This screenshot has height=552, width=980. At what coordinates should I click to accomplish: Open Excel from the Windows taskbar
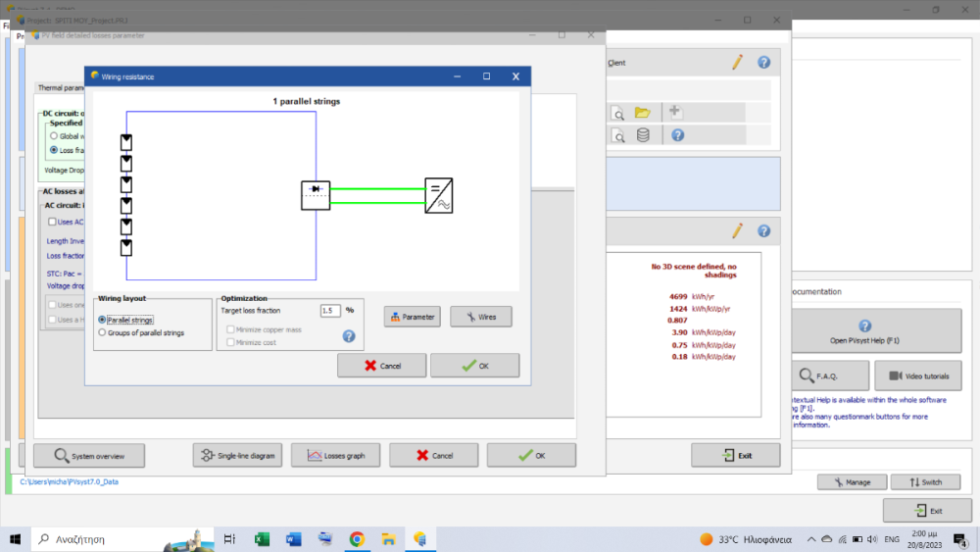(262, 539)
